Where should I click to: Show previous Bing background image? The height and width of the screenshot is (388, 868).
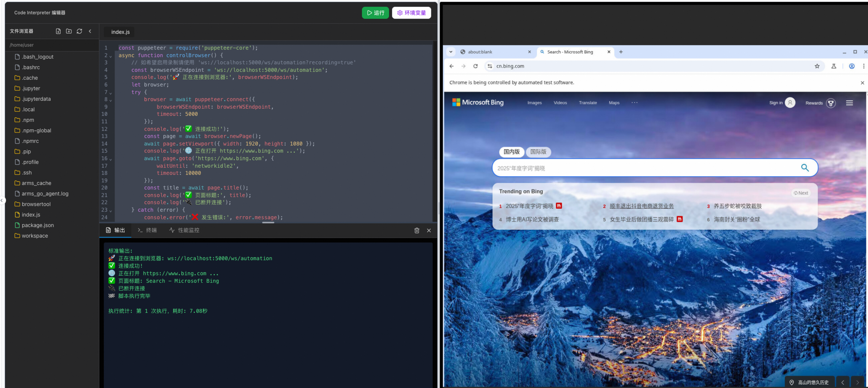pyautogui.click(x=843, y=382)
